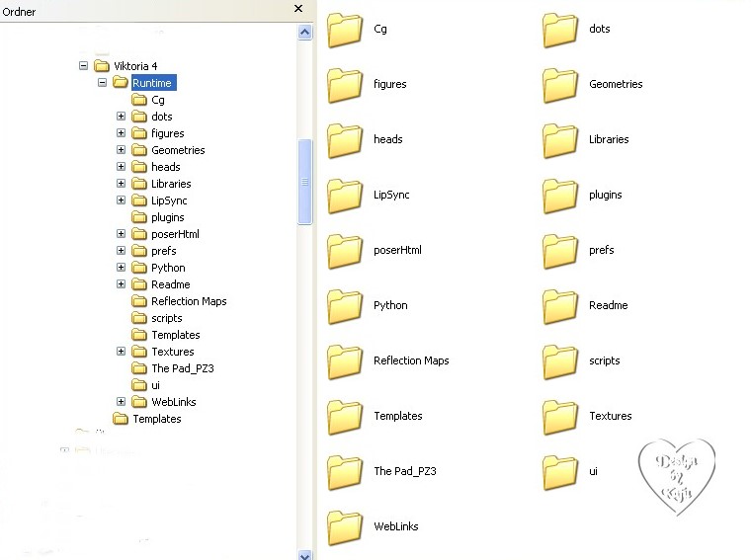Open the scripts folder icon in right pane

(560, 361)
